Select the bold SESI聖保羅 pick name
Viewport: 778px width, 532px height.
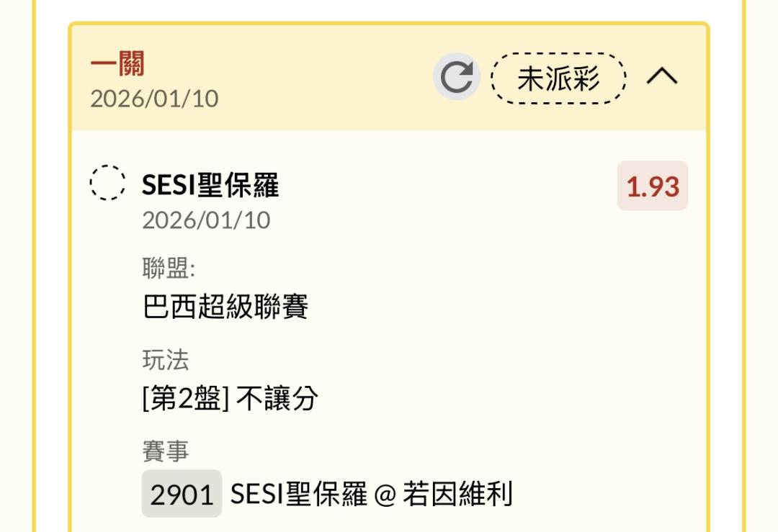[210, 186]
